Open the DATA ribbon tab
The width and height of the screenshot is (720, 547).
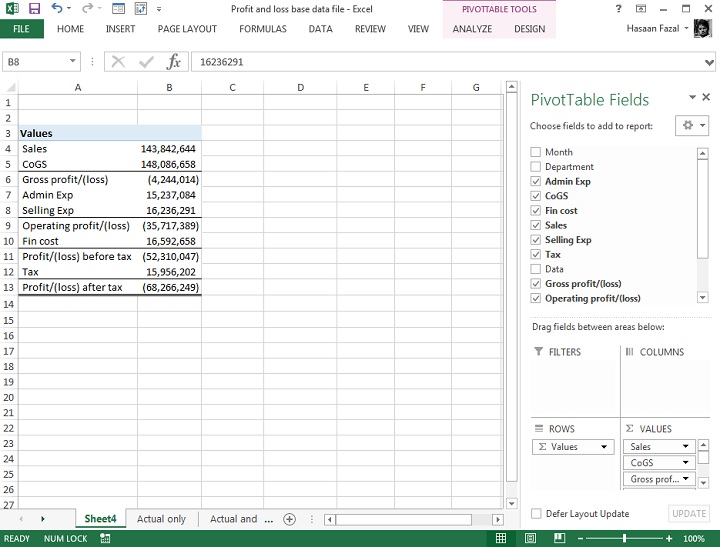pyautogui.click(x=321, y=29)
